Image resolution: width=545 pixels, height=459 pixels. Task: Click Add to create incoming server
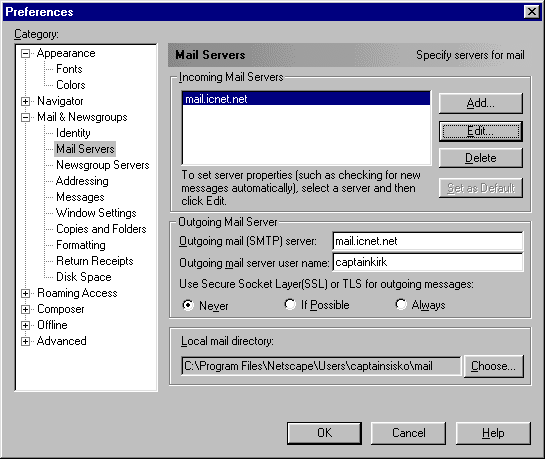point(481,103)
